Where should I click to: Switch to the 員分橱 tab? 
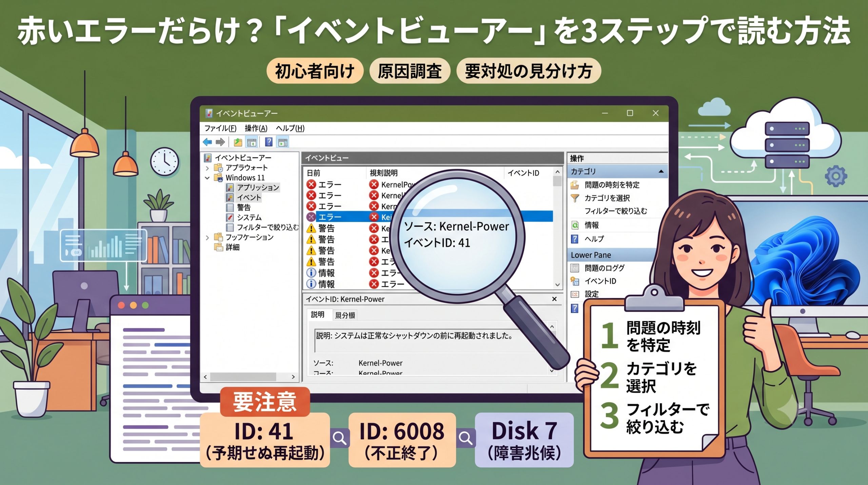[x=345, y=315]
